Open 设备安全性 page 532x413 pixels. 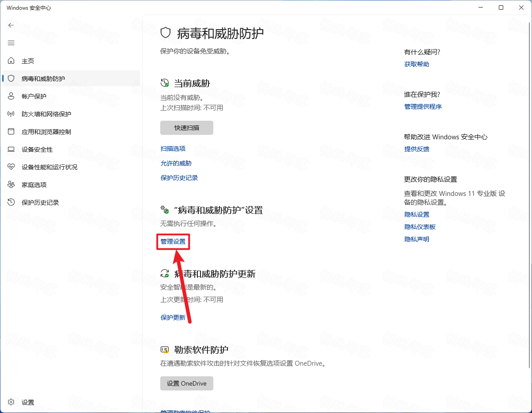[x=71, y=149]
